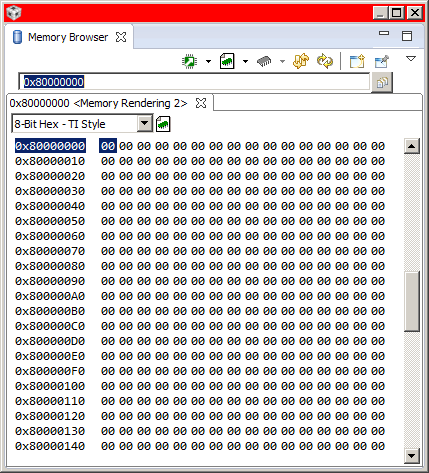Click address label 0x800000D0

coord(50,341)
